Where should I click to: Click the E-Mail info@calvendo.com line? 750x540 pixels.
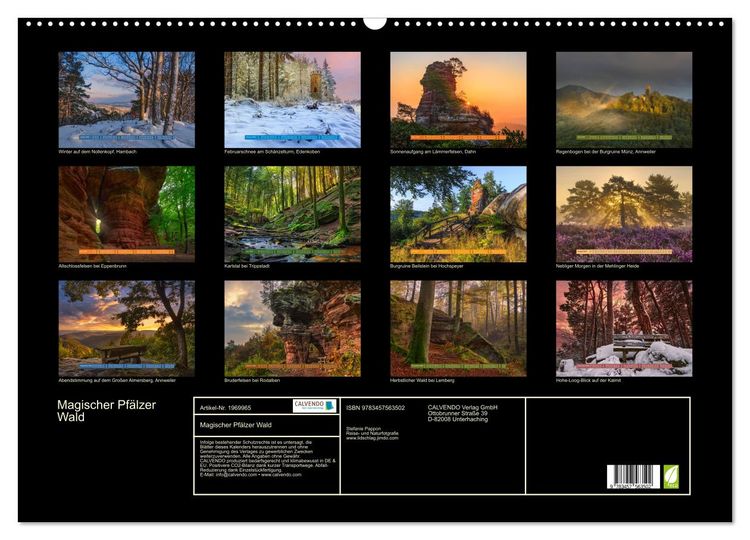251,475
